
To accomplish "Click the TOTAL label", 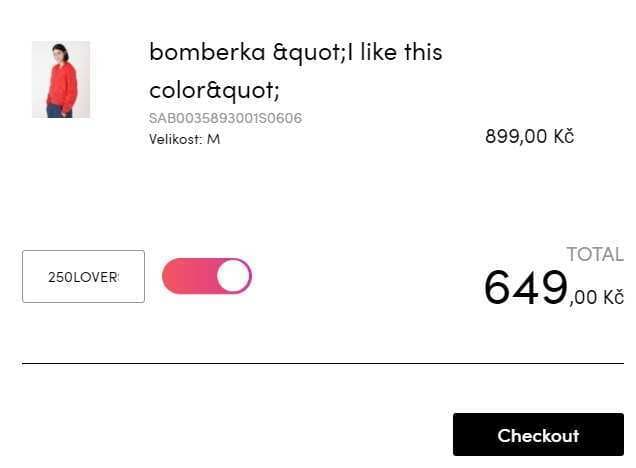I will pos(595,255).
